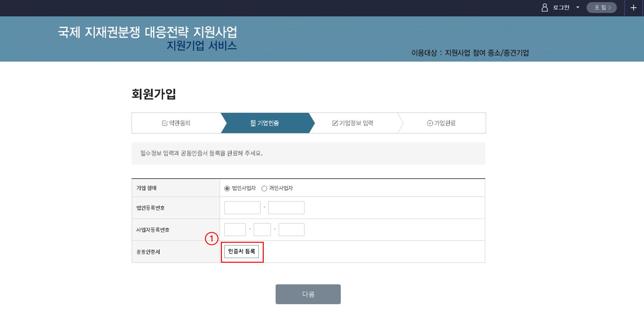
Task: Click the checkmark icon in 가입완료 step
Action: pos(430,123)
